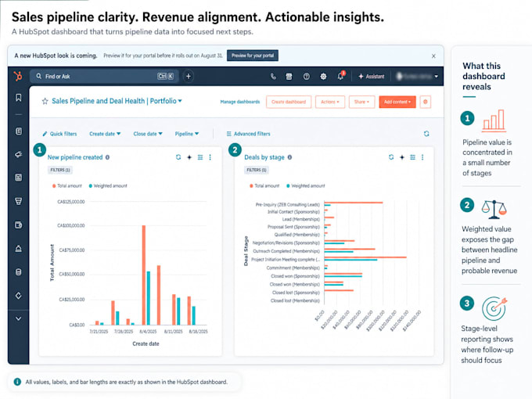Click AI sparkle icon on Deals by stage

[x=402, y=157]
